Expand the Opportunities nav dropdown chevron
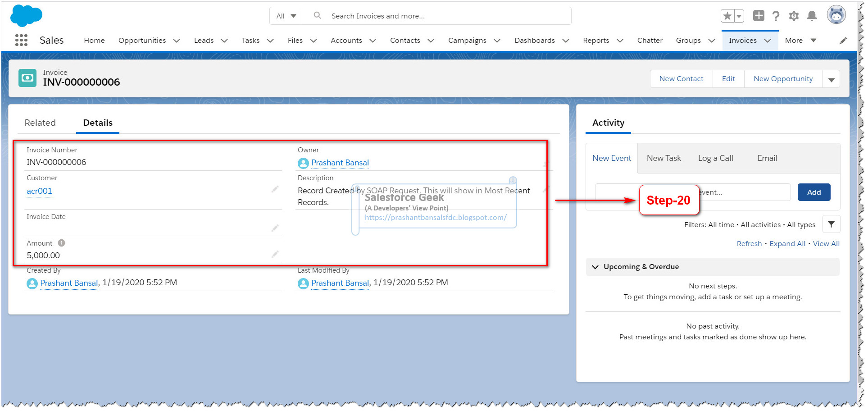Viewport: 868px width, 411px height. pos(177,41)
